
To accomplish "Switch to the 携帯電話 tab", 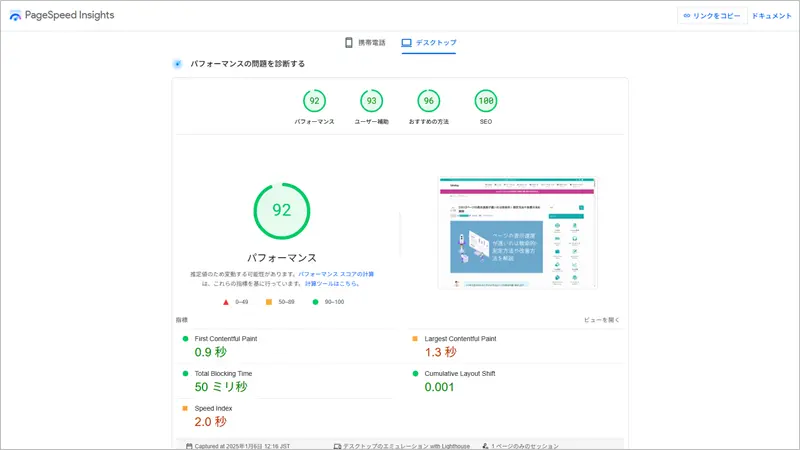I will [x=371, y=43].
